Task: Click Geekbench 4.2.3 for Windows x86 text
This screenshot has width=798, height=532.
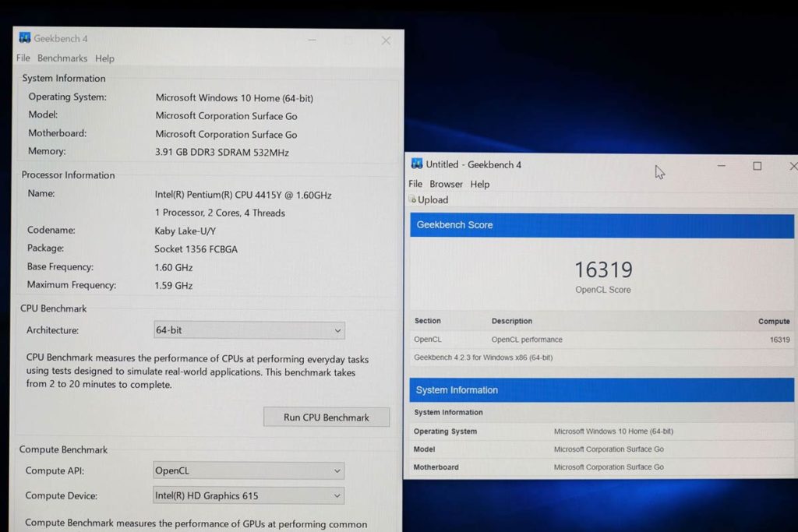Action: (x=483, y=358)
